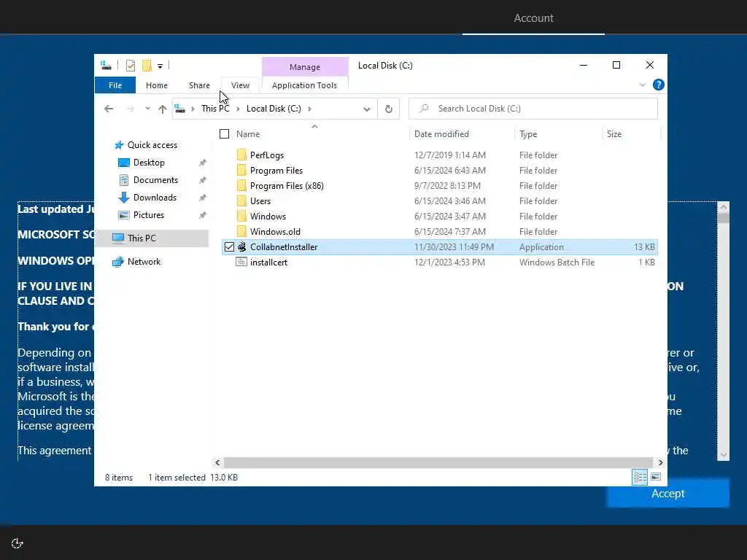Switch to the Share ribbon tab
Screen dimensions: 747x560
coord(199,85)
